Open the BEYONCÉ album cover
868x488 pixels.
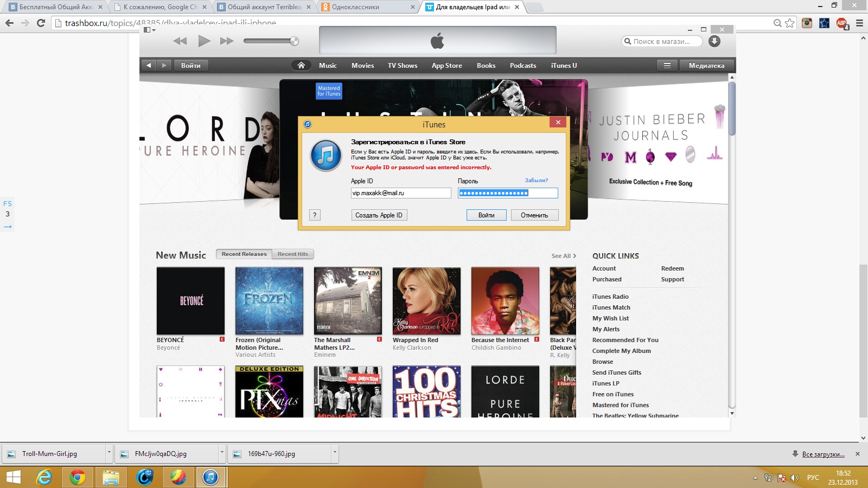tap(190, 301)
